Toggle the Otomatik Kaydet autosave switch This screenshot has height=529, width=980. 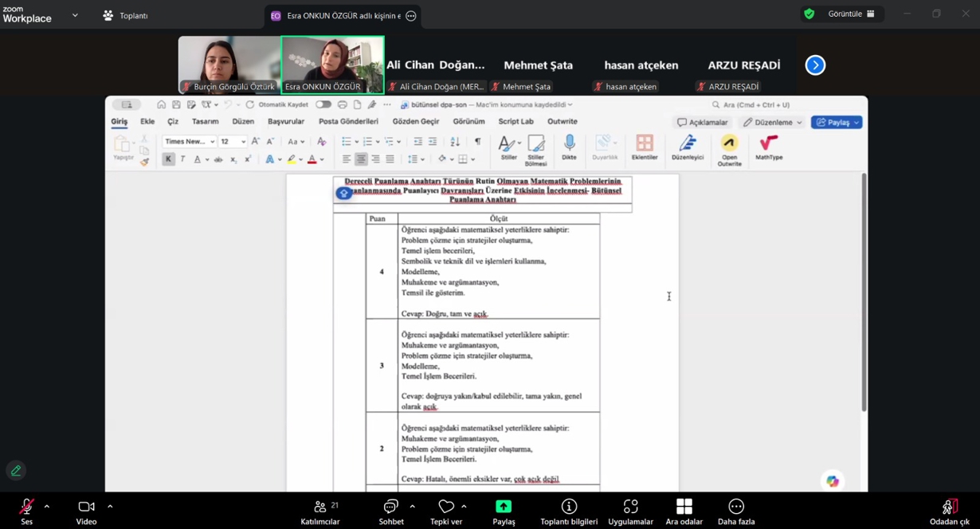(x=323, y=104)
